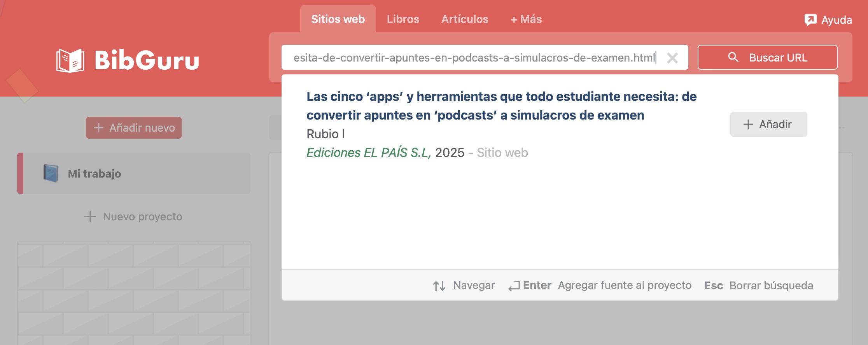Switch to the Artículos tab

click(465, 19)
